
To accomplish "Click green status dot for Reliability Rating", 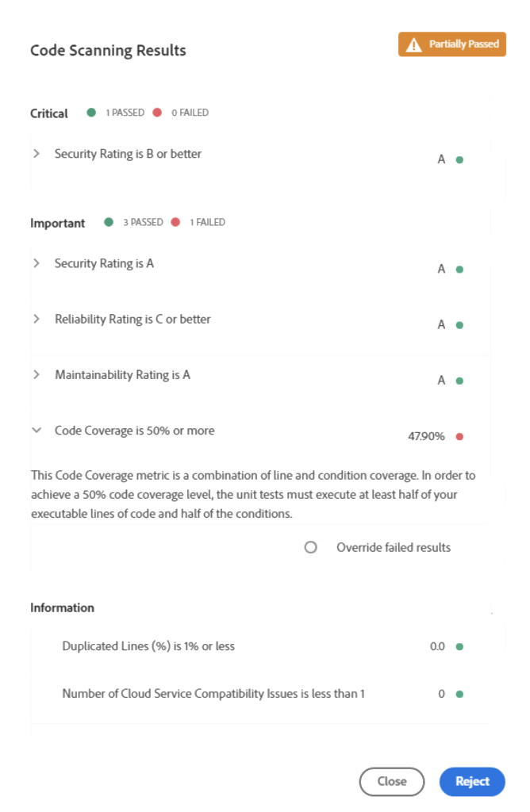I will pos(459,325).
